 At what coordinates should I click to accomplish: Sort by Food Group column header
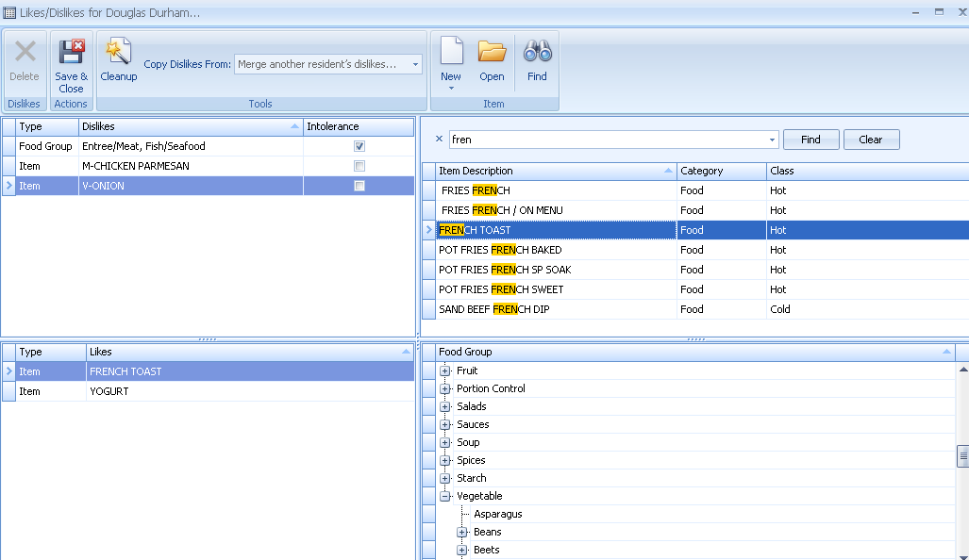pos(694,352)
